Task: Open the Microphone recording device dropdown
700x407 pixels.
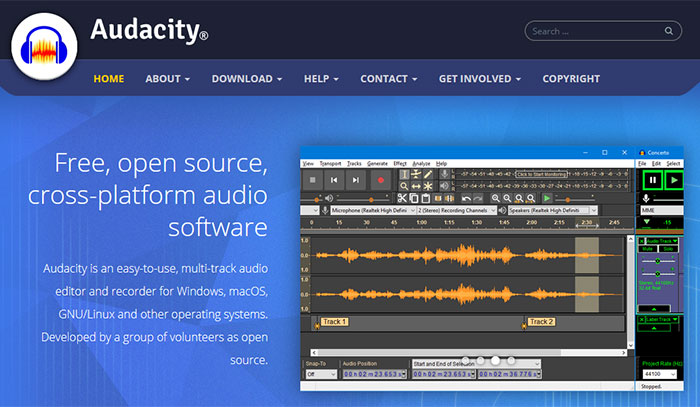Action: pyautogui.click(x=373, y=210)
